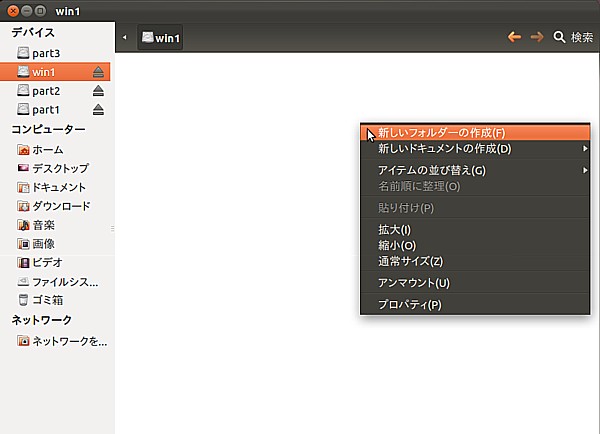Viewport: 600px width, 434px height.
Task: Go to ホーム text in sidebar
Action: (48, 150)
